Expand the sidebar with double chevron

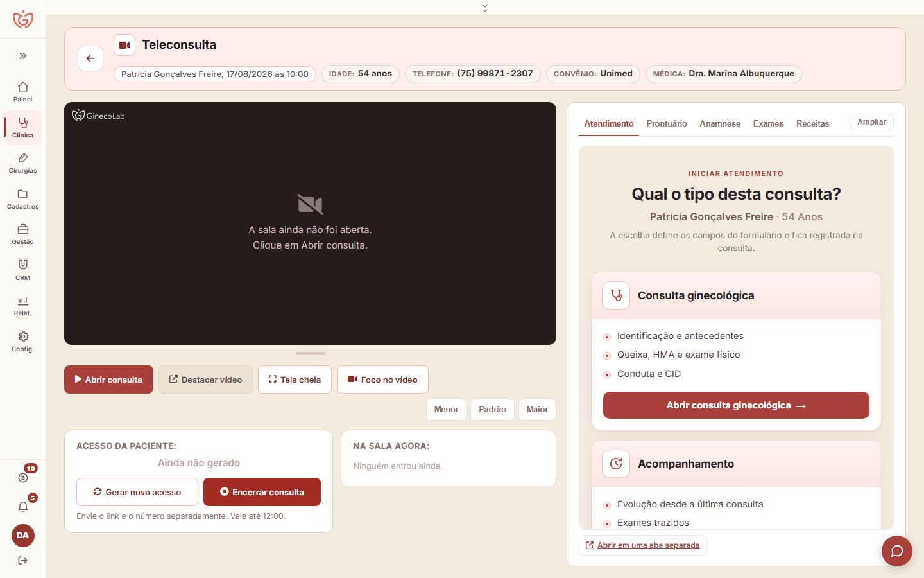click(x=23, y=56)
